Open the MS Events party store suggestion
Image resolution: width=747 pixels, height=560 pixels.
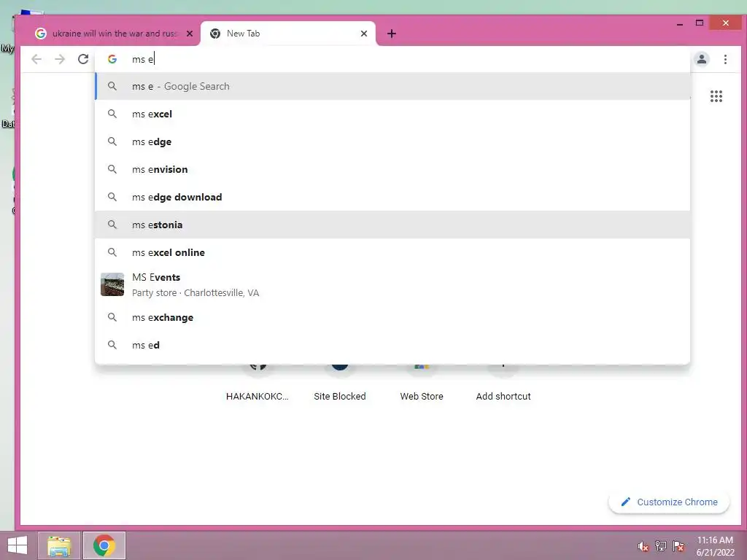click(x=392, y=284)
